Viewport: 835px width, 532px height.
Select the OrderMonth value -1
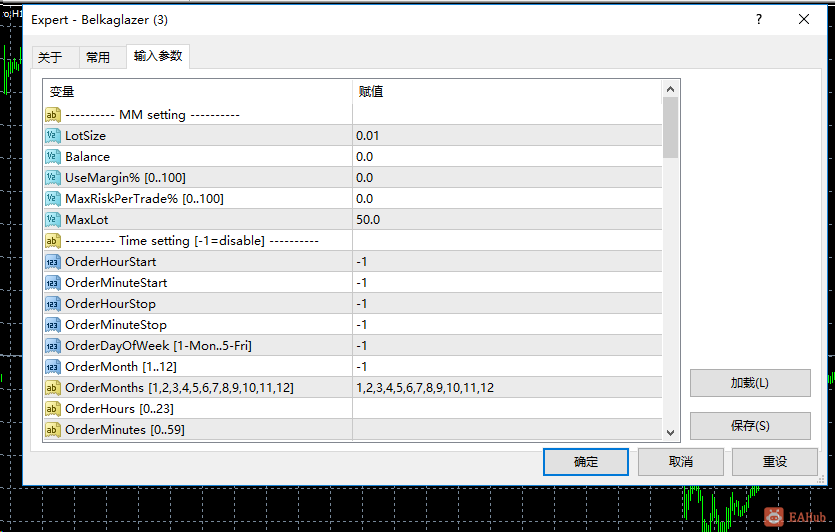(x=362, y=367)
